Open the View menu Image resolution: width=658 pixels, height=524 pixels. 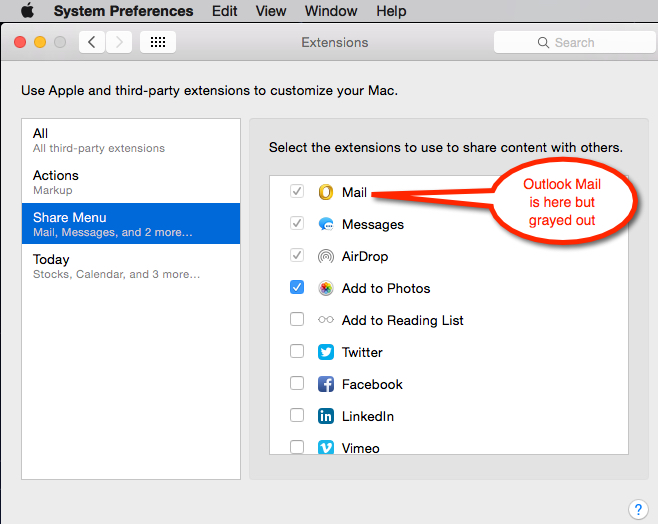pyautogui.click(x=271, y=11)
